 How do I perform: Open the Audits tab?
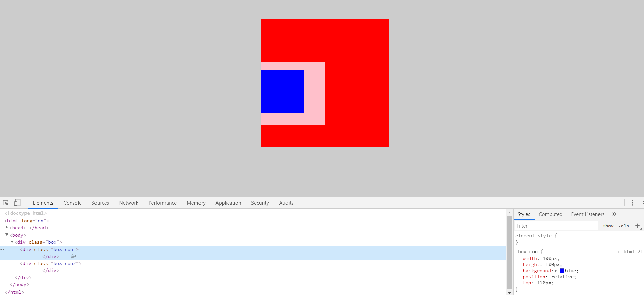[x=286, y=203]
